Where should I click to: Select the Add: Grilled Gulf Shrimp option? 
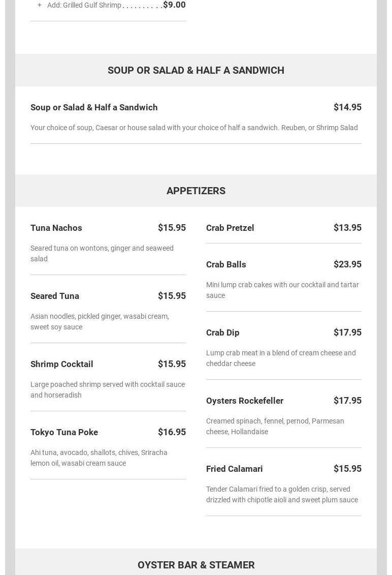[84, 5]
